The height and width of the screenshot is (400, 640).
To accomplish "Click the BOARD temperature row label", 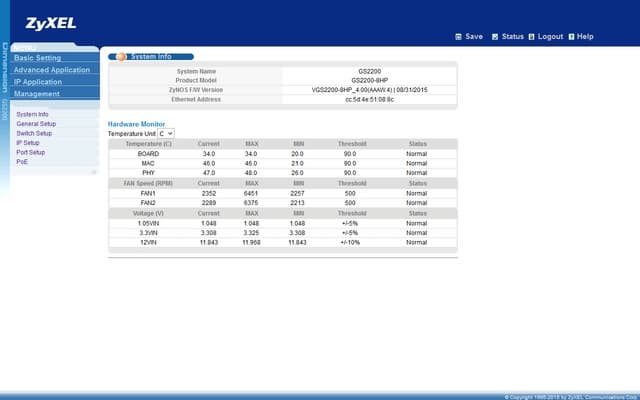I will pos(148,154).
